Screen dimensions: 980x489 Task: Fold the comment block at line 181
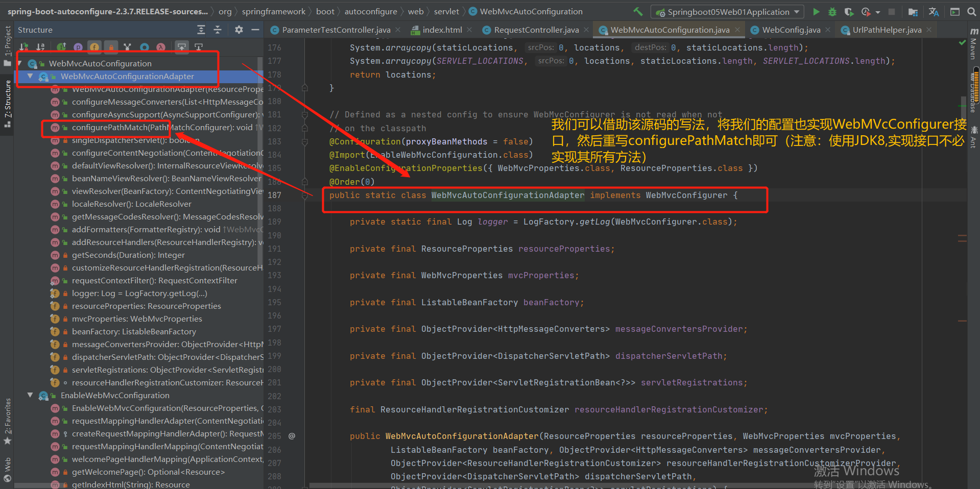pyautogui.click(x=305, y=114)
